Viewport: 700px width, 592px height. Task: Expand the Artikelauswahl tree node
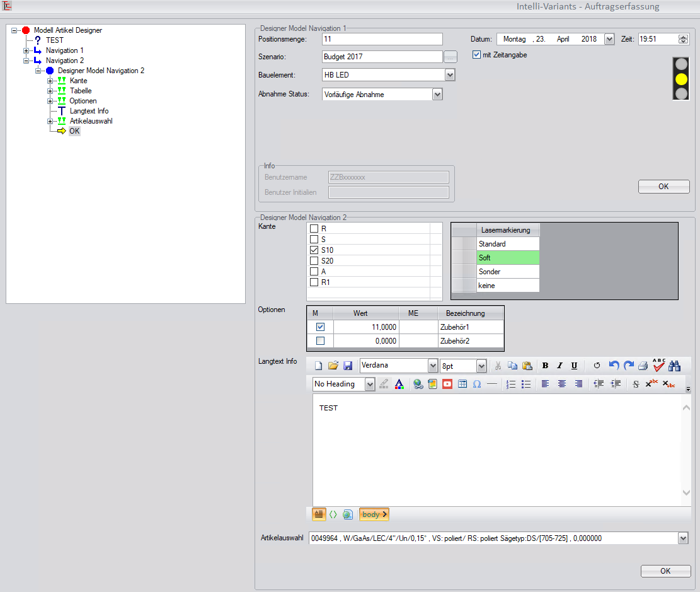point(50,121)
